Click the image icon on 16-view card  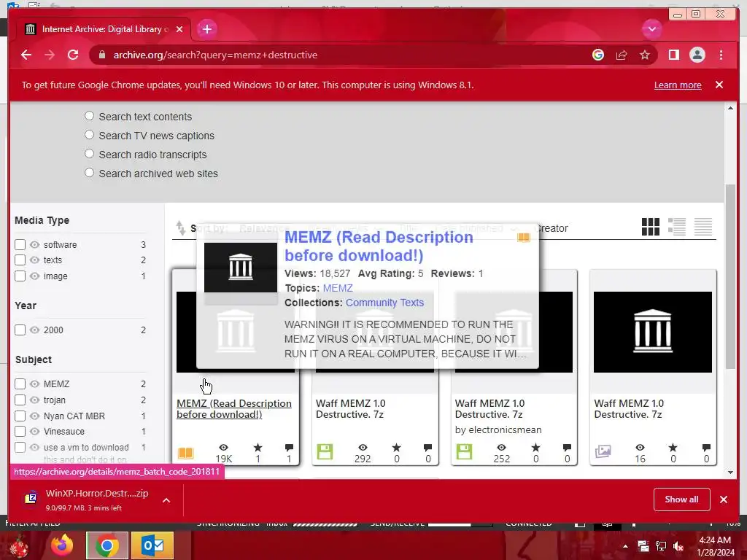tap(603, 451)
